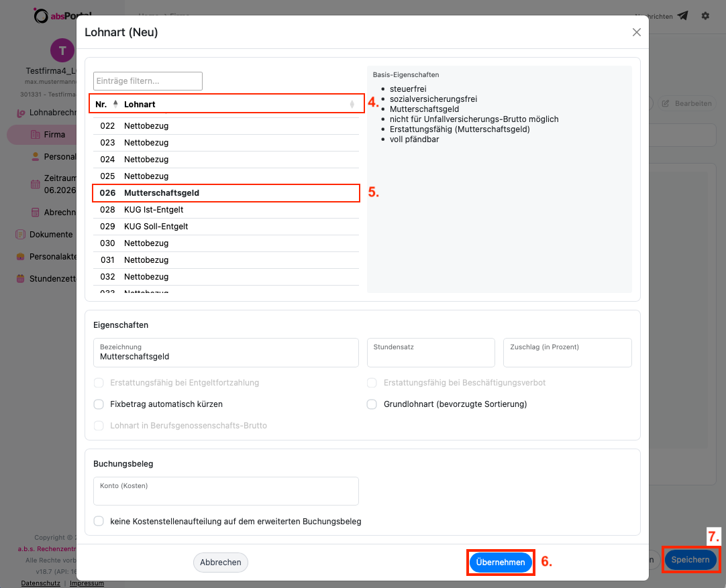Click the Einträge filtern input field

click(148, 81)
